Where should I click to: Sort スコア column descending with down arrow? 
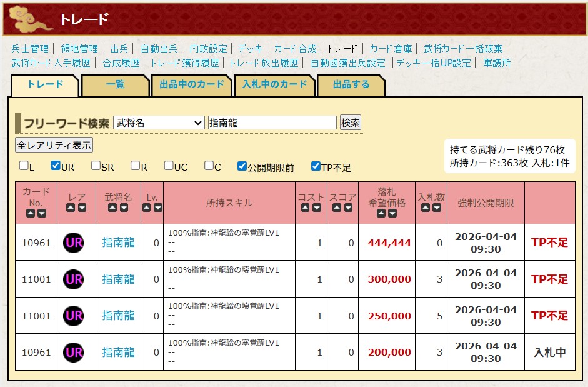pyautogui.click(x=349, y=208)
